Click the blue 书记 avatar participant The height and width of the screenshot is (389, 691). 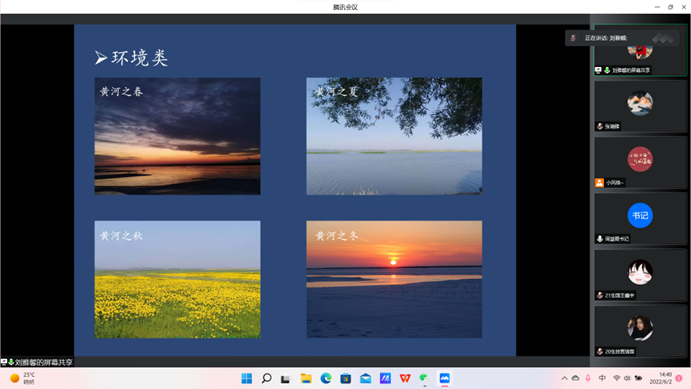[640, 215]
